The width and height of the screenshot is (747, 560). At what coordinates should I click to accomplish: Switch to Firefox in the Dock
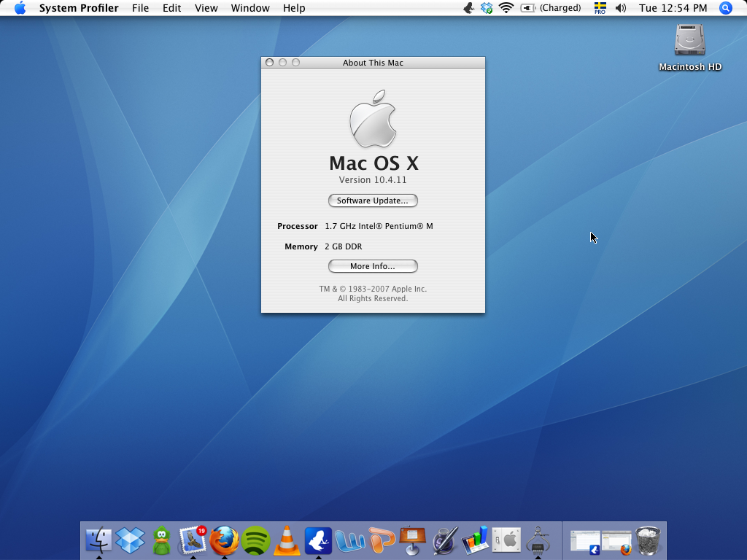[225, 540]
